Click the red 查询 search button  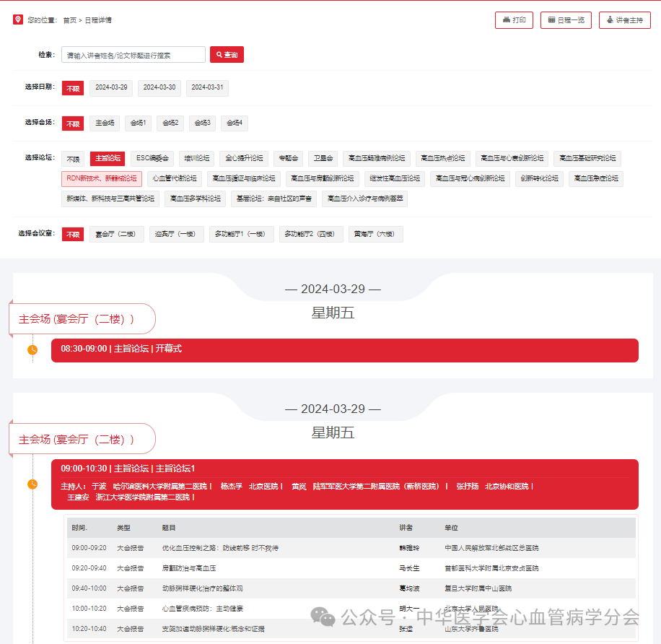click(x=227, y=55)
